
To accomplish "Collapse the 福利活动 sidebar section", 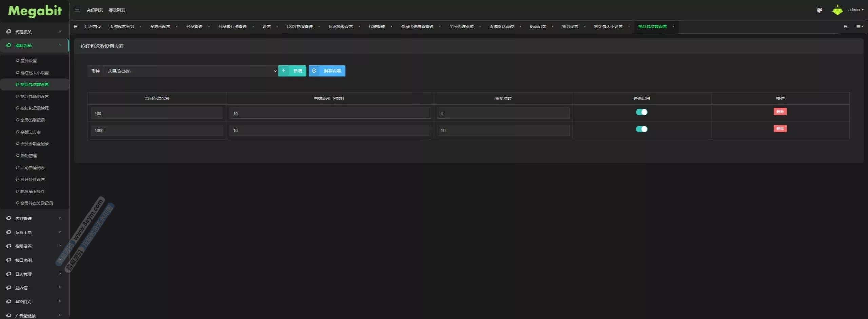I will [34, 45].
